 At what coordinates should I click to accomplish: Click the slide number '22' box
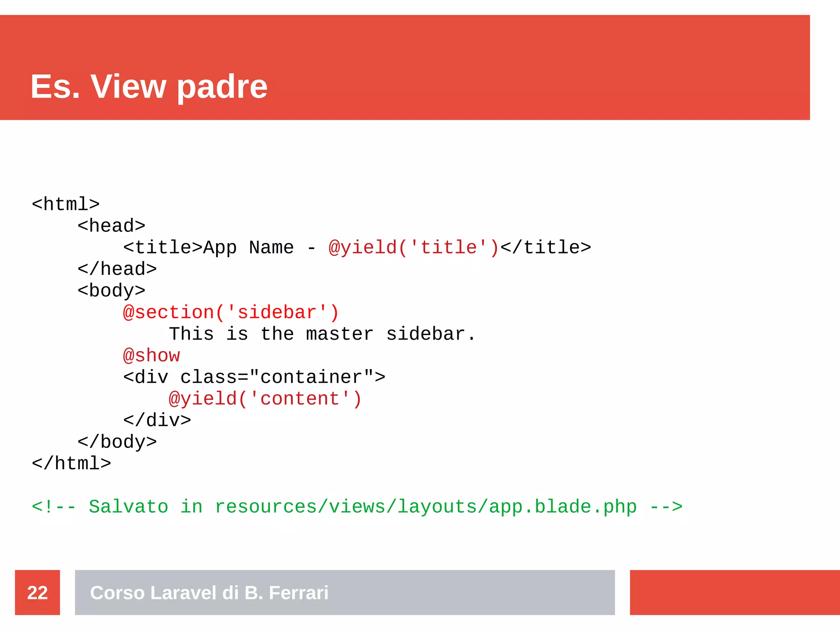pos(37,592)
